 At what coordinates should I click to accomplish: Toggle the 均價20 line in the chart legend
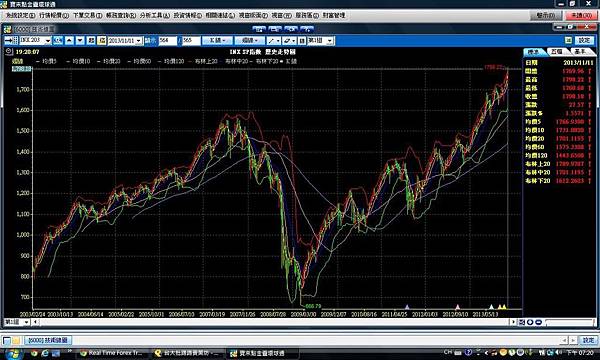[109, 61]
